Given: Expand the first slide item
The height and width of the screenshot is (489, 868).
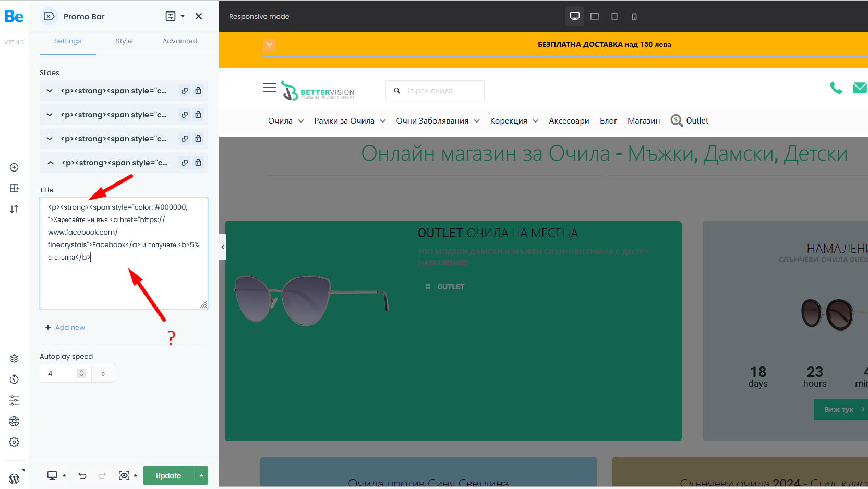Looking at the screenshot, I should click(50, 91).
